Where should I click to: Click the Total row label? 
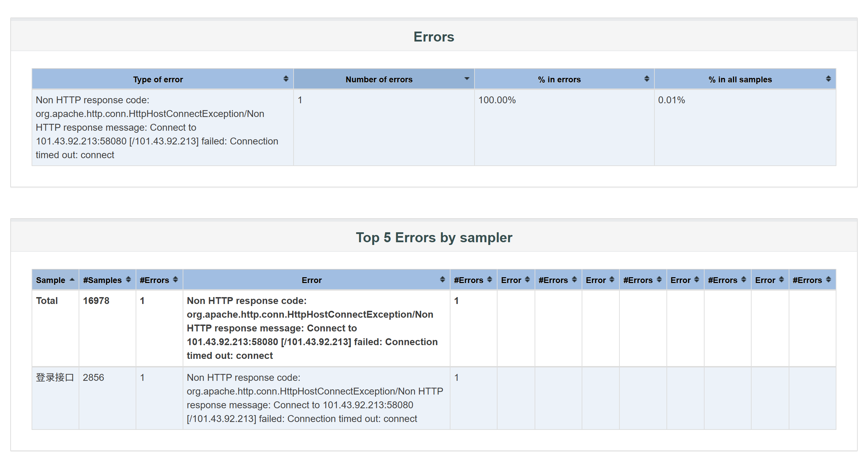click(47, 301)
